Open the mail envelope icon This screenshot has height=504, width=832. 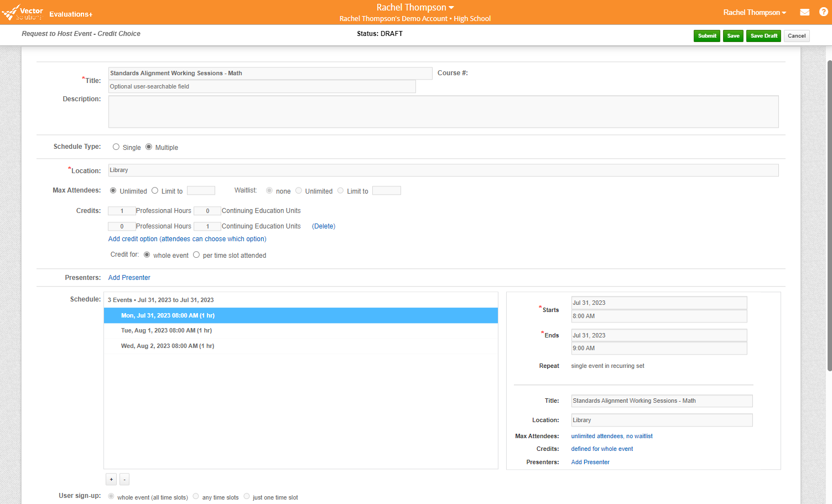tap(804, 12)
